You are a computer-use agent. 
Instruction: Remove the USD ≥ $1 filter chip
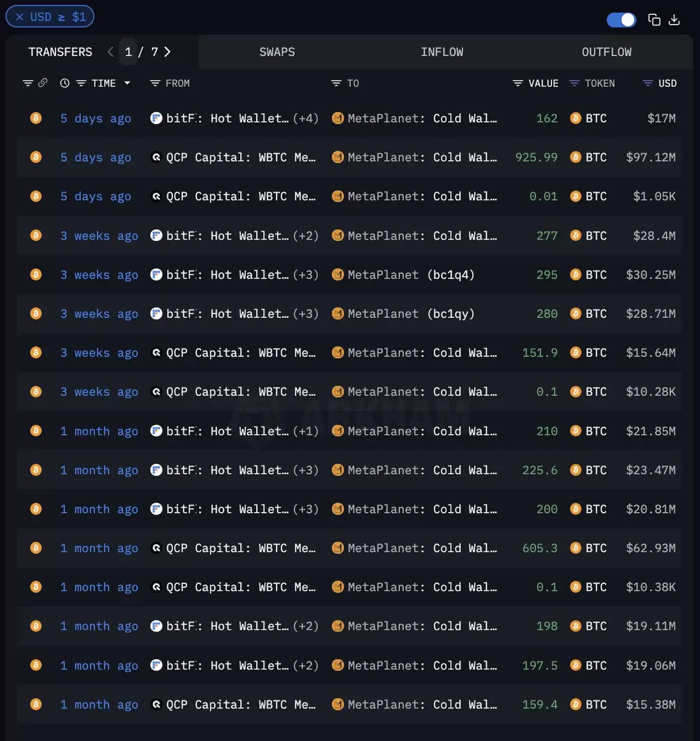pos(19,17)
